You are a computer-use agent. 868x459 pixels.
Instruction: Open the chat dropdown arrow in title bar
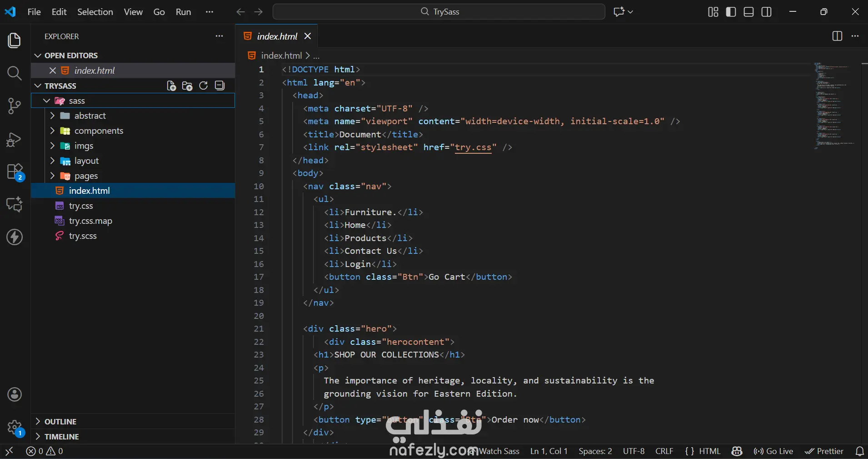pyautogui.click(x=630, y=12)
